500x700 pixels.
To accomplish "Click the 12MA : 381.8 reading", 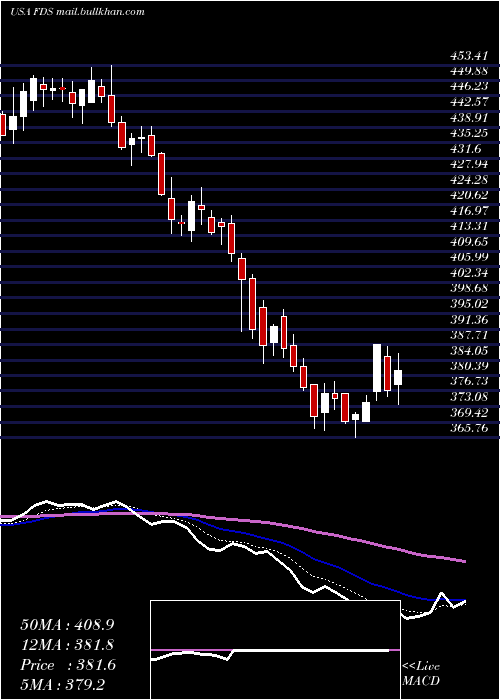I will click(67, 645).
